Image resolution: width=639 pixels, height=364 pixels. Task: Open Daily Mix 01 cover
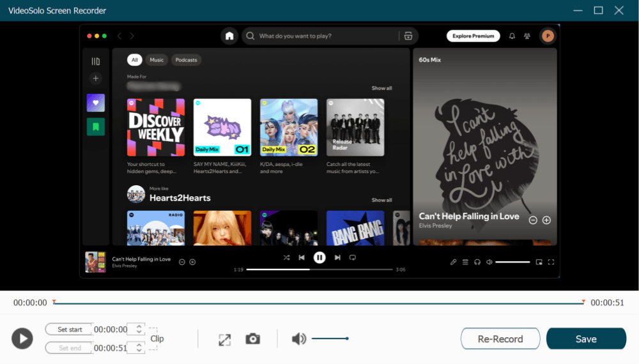coord(222,128)
